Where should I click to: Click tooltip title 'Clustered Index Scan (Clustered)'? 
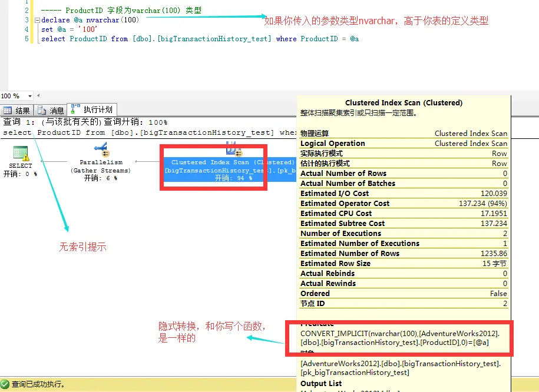pos(404,102)
